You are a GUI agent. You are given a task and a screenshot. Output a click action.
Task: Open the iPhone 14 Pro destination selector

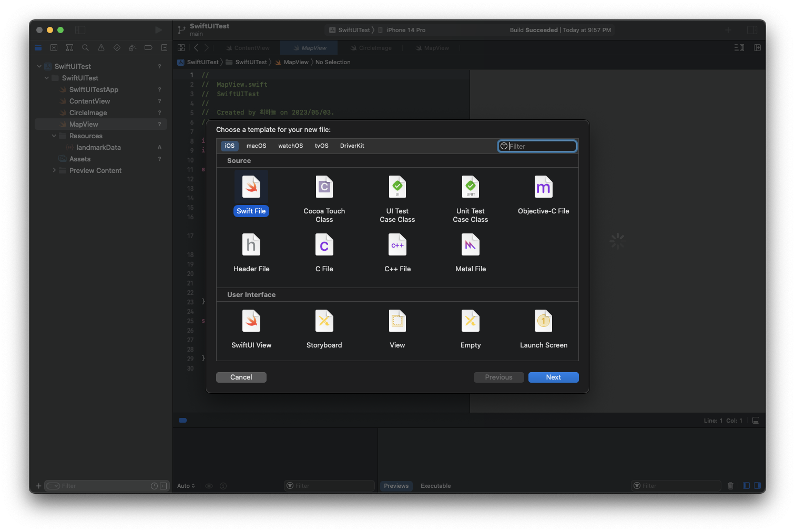[402, 30]
